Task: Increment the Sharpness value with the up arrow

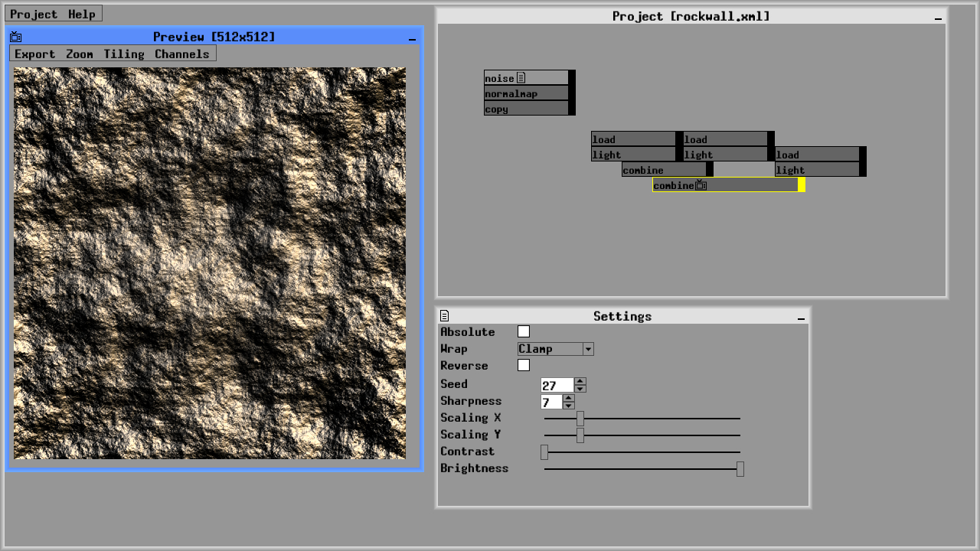Action: pyautogui.click(x=569, y=397)
